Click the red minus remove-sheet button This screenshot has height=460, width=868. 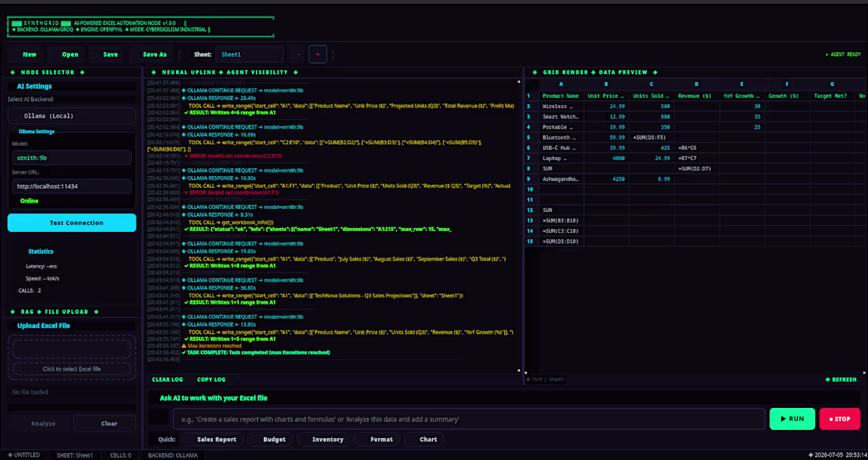[317, 54]
